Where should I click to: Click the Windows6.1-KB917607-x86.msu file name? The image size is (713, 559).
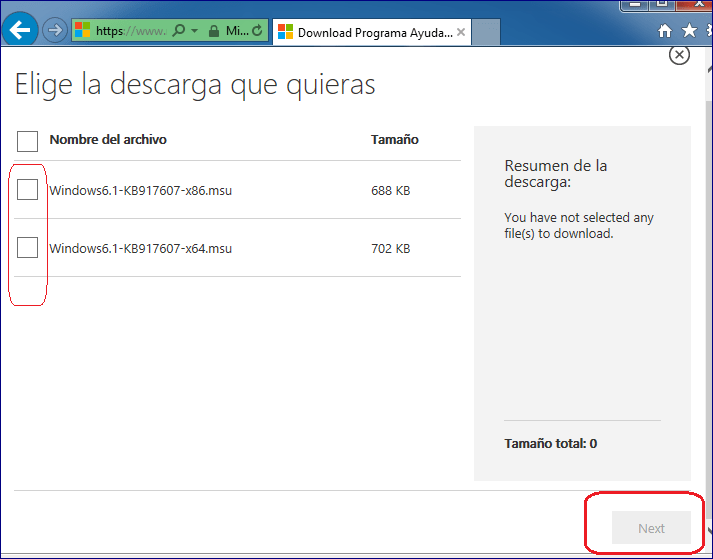(x=140, y=191)
